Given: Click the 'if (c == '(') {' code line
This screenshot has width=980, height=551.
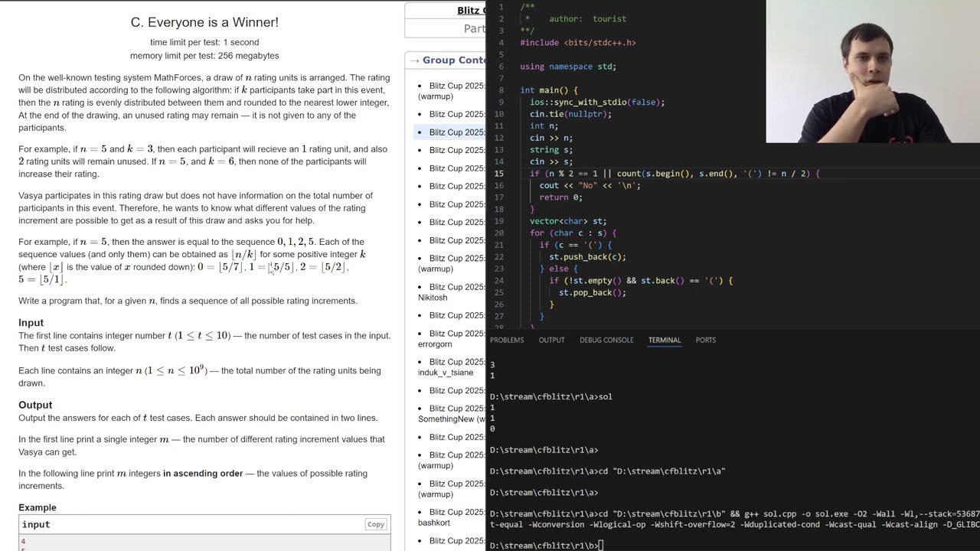Looking at the screenshot, I should tap(576, 245).
